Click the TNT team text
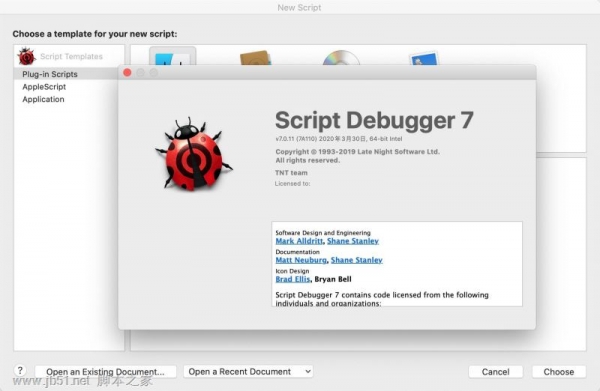Image resolution: width=600 pixels, height=391 pixels. [x=291, y=173]
